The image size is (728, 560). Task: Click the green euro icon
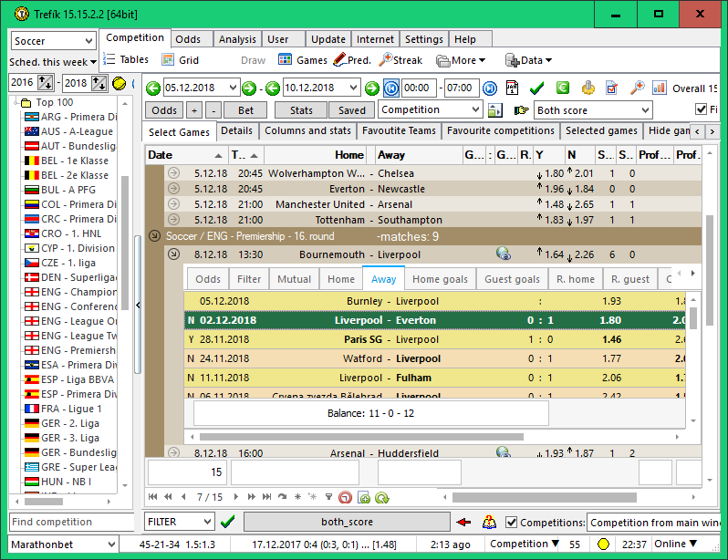coord(563,88)
